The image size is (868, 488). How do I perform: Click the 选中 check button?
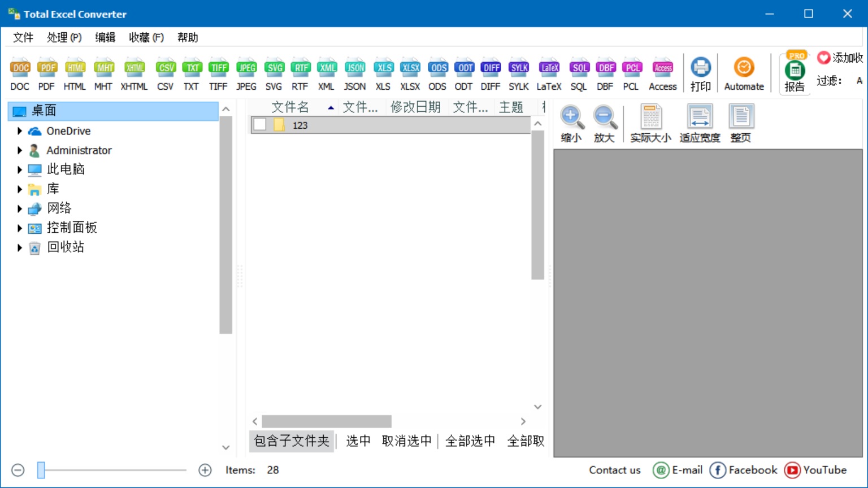coord(358,441)
